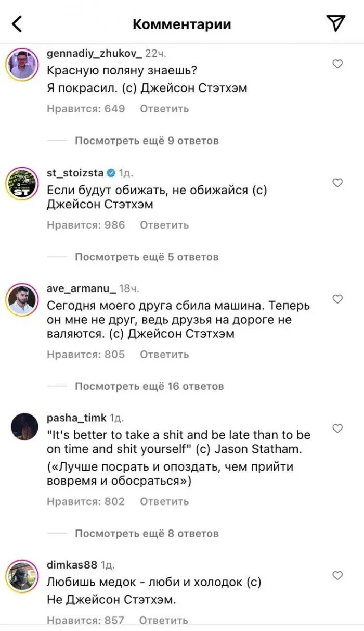The width and height of the screenshot is (364, 631).
Task: Tap the back arrow icon
Action: [x=17, y=23]
